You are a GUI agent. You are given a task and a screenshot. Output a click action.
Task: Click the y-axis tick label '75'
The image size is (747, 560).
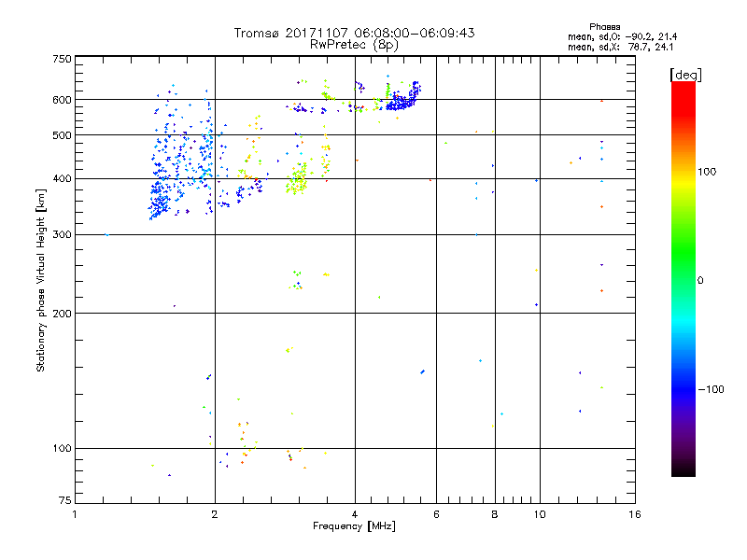tap(65, 500)
